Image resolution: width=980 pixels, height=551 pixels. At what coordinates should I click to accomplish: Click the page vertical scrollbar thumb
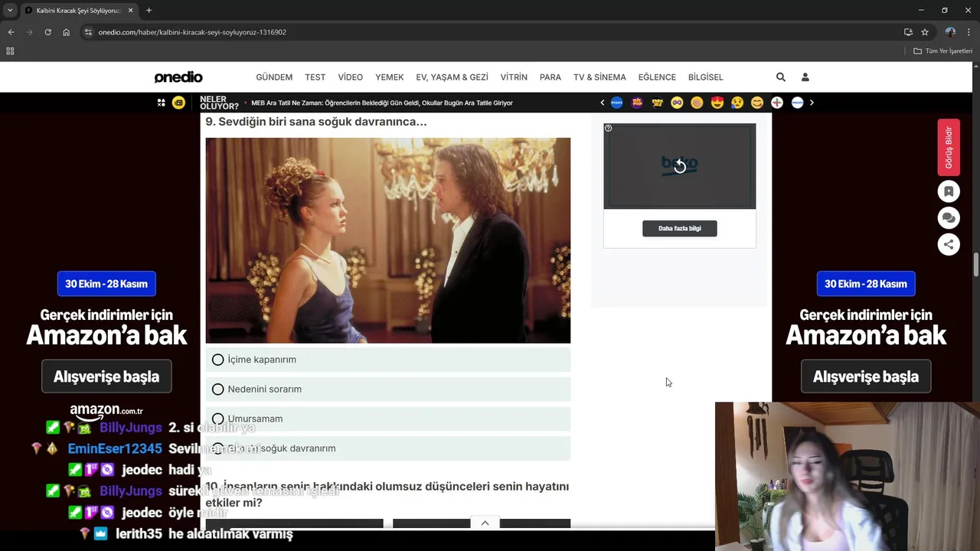976,265
